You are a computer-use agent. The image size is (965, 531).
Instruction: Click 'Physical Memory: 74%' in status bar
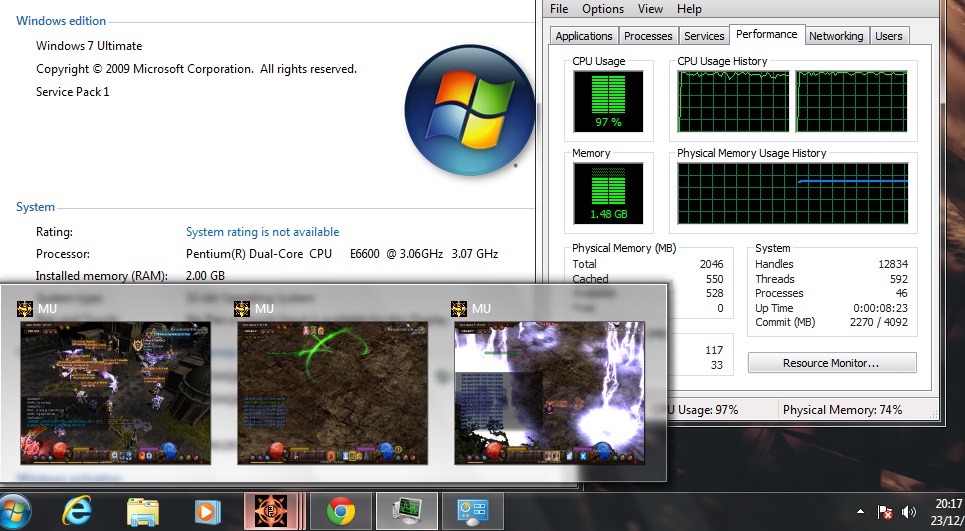point(842,410)
